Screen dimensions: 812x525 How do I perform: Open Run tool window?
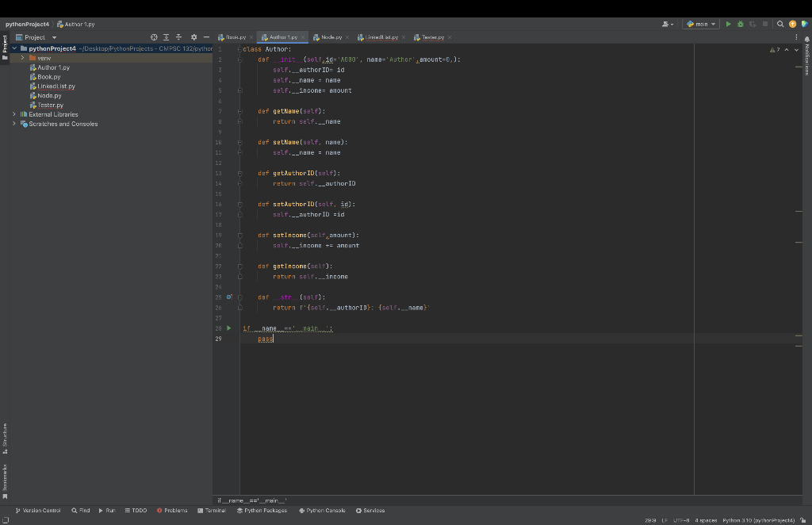point(107,511)
